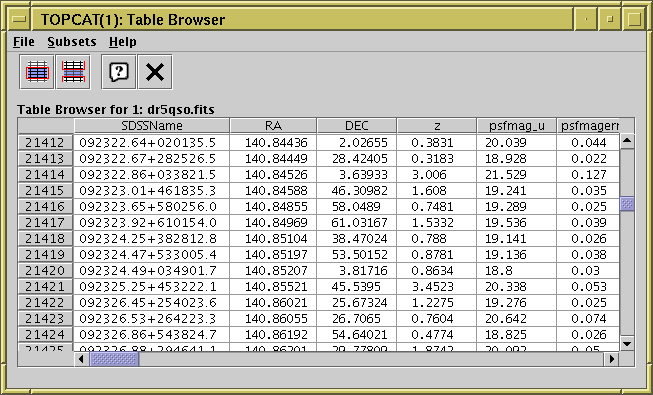Close the browser with the X toolbar icon
653x395 pixels.
[x=155, y=72]
